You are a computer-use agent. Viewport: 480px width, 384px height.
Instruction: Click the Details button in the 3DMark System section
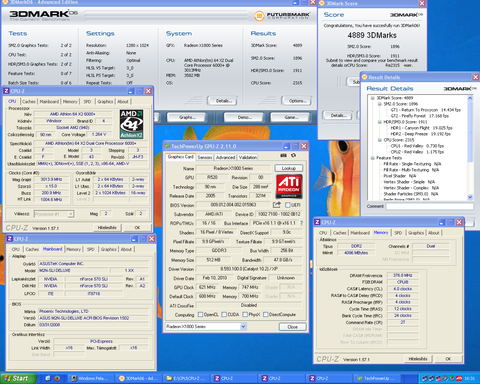pos(222,101)
